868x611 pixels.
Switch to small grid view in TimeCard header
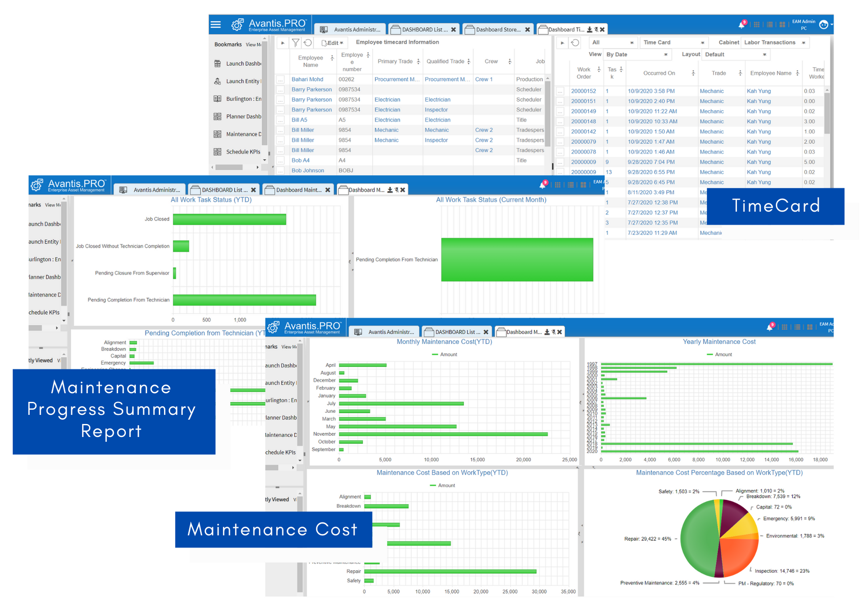point(756,25)
